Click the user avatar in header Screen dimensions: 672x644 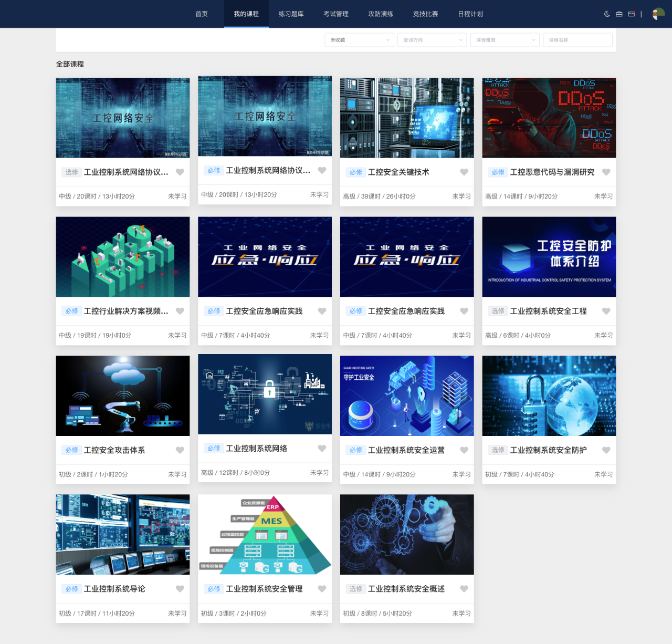click(658, 14)
